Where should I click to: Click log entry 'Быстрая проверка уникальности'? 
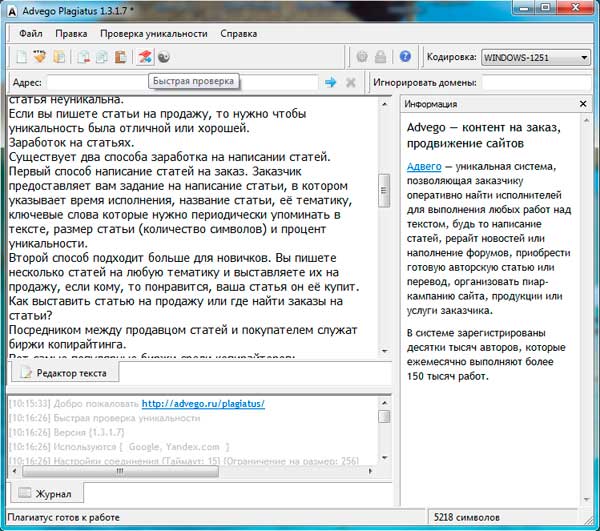(127, 418)
